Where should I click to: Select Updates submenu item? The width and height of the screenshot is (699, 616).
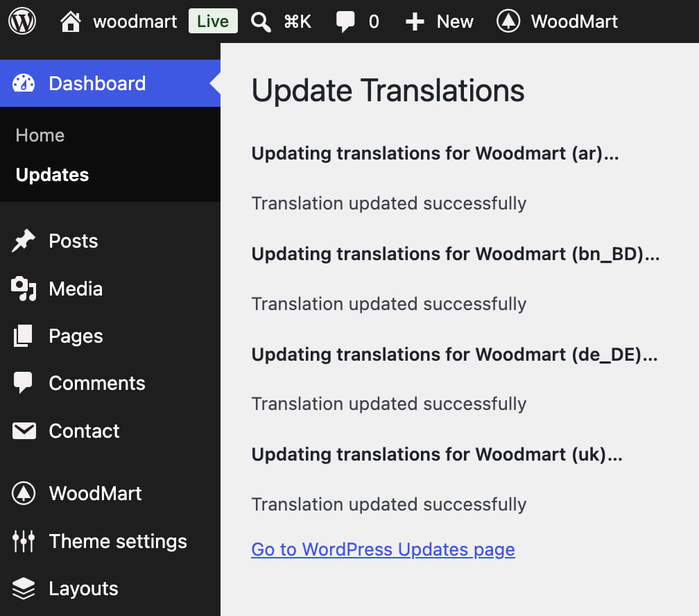point(52,174)
